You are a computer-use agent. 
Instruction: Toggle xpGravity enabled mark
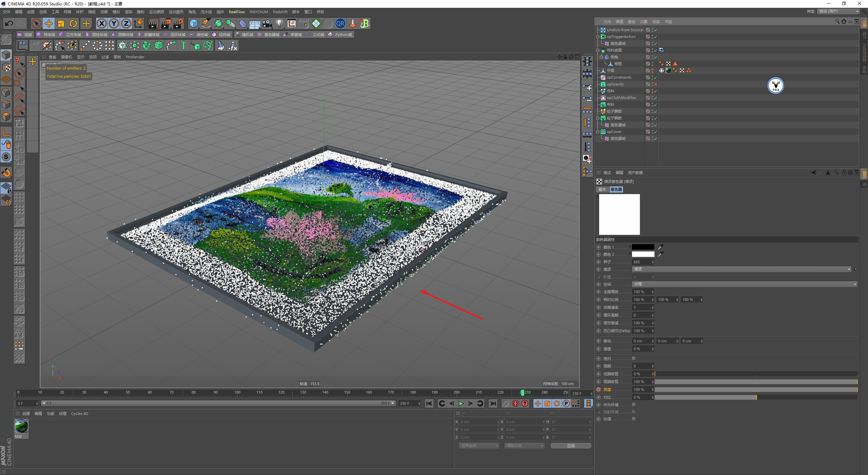coord(656,84)
